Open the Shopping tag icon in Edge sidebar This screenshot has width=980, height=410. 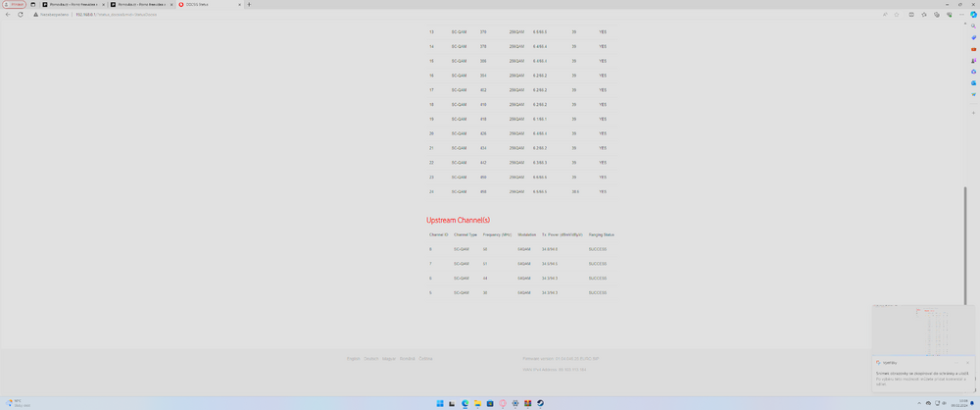(973, 38)
